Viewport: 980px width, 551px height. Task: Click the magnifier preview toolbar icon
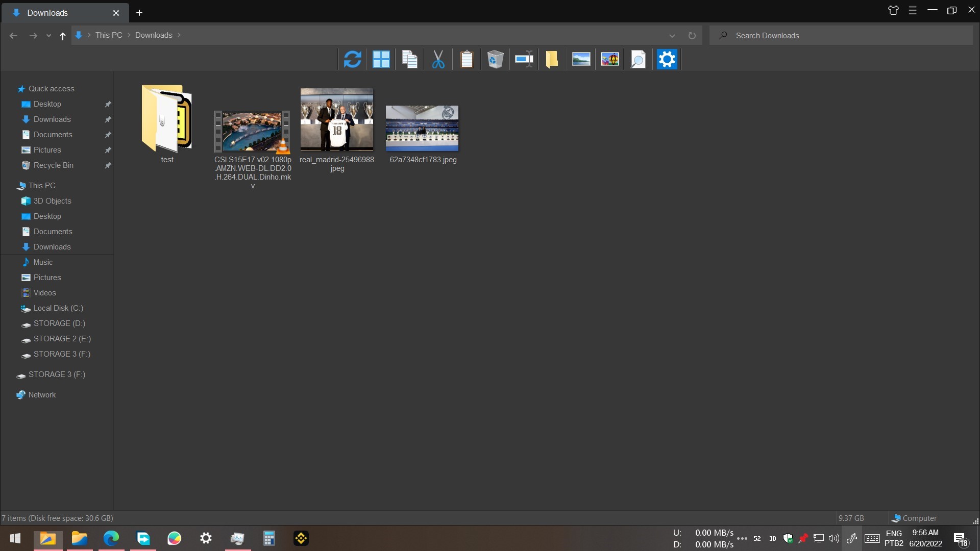click(x=638, y=60)
